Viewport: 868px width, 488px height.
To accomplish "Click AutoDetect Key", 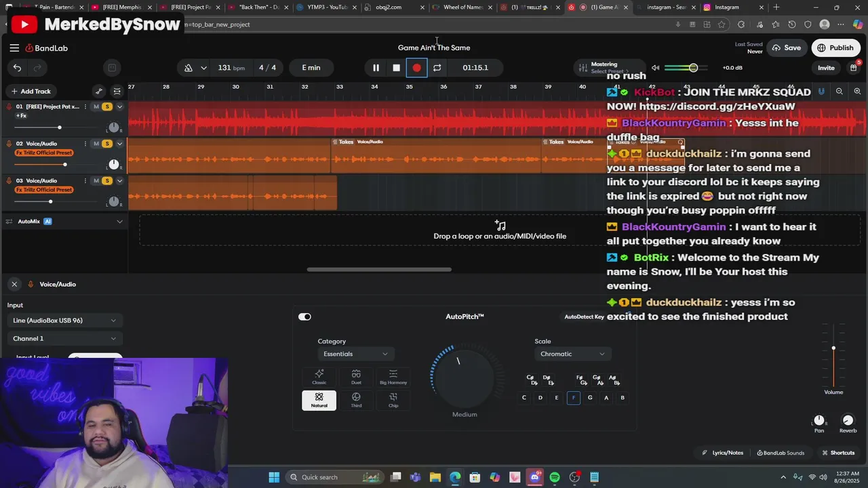I will [x=585, y=317].
